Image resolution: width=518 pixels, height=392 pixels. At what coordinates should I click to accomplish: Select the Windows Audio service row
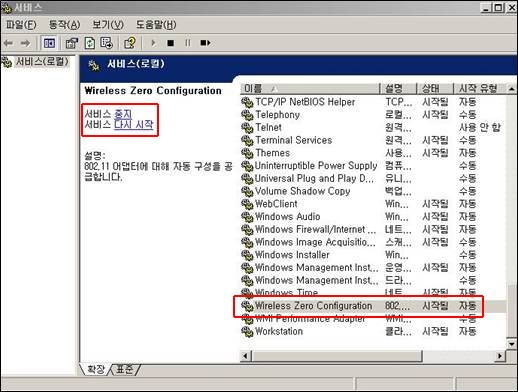[x=373, y=217]
